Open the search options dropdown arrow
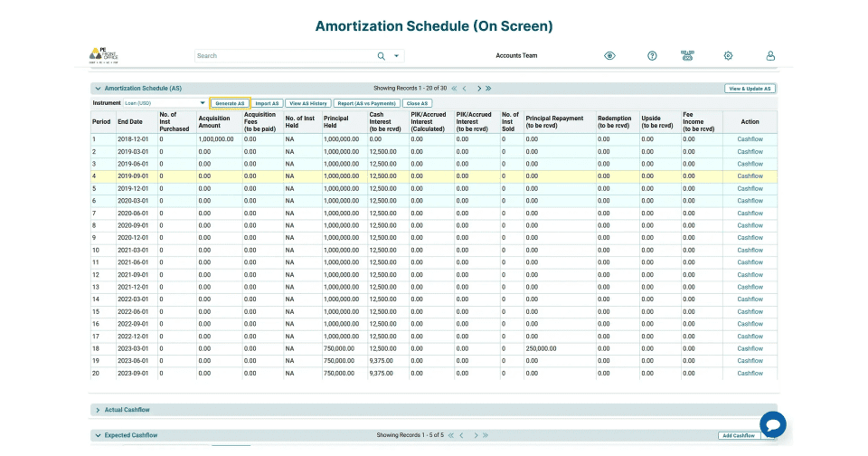The height and width of the screenshot is (456, 868). (396, 56)
